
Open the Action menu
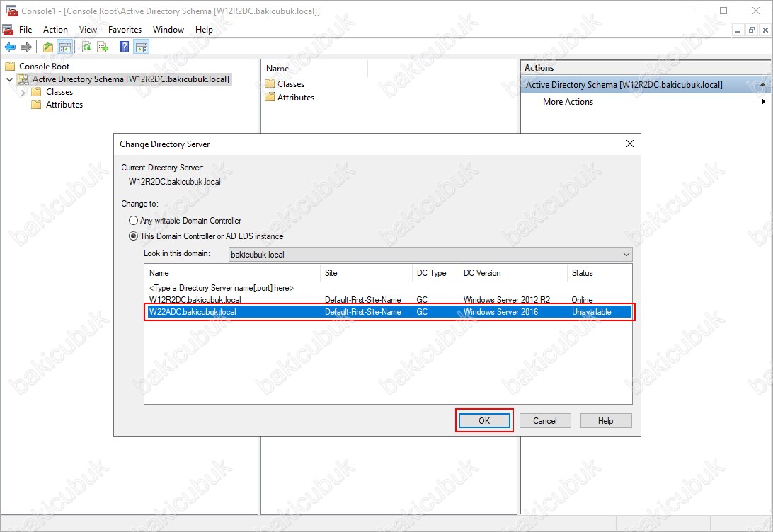tap(55, 30)
